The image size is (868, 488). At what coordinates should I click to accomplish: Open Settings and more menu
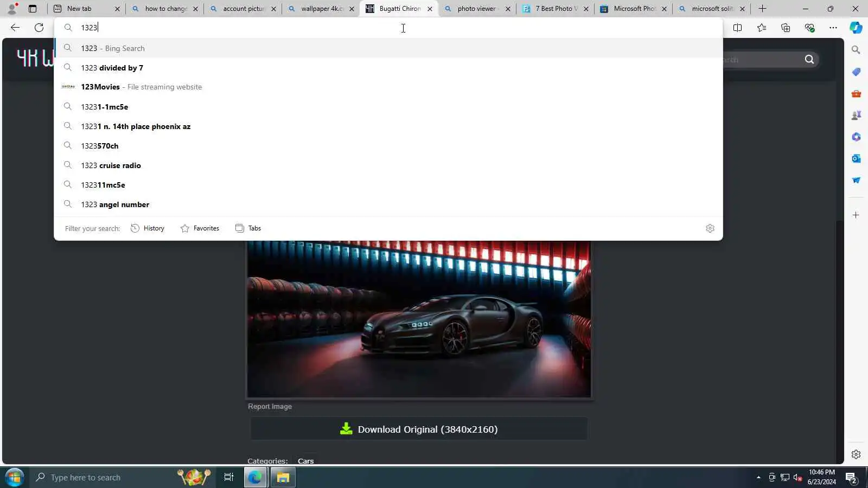(x=833, y=28)
